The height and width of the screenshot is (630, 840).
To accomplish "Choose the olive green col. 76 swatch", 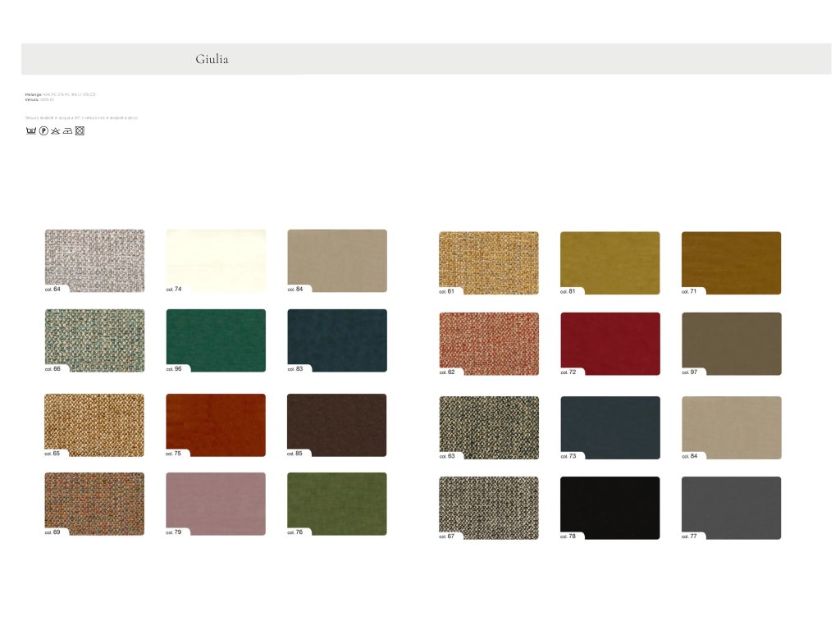I will tap(337, 504).
